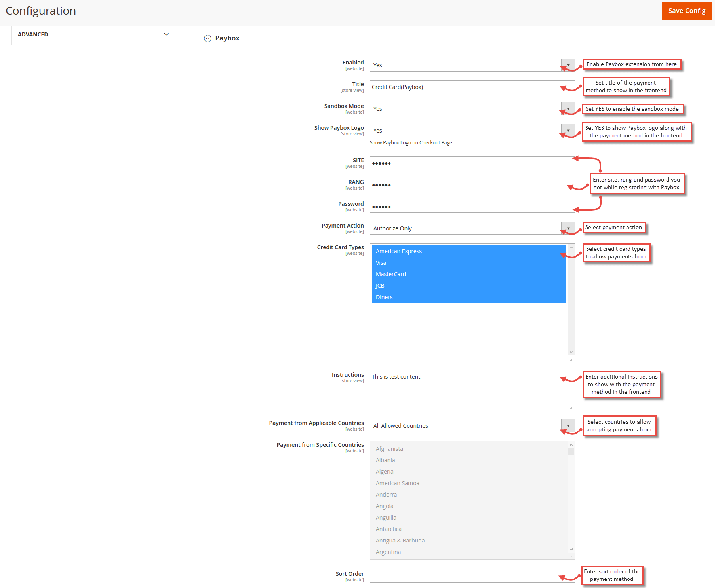Click the Password input field

[472, 207]
